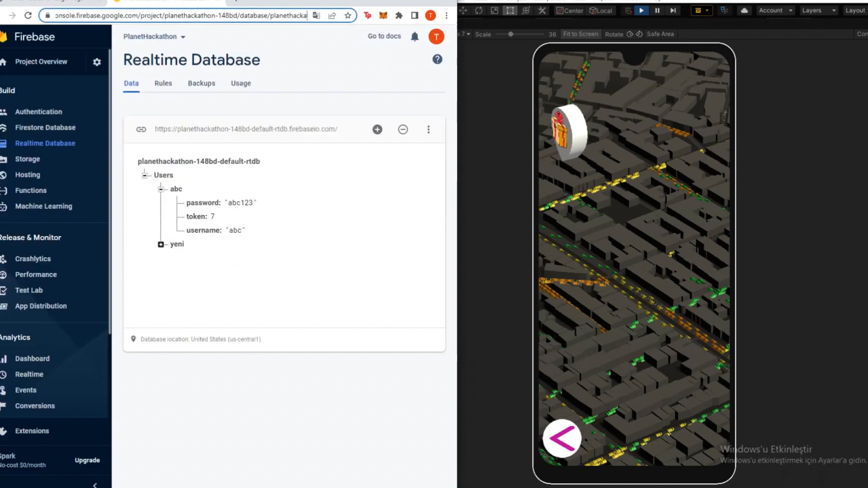Collapse the Firebase sidebar chevron
Screen dimensions: 868x488
point(95,485)
